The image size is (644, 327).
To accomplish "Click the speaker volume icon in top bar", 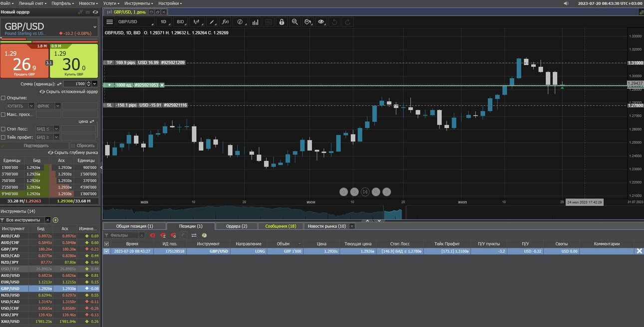I will (566, 3).
